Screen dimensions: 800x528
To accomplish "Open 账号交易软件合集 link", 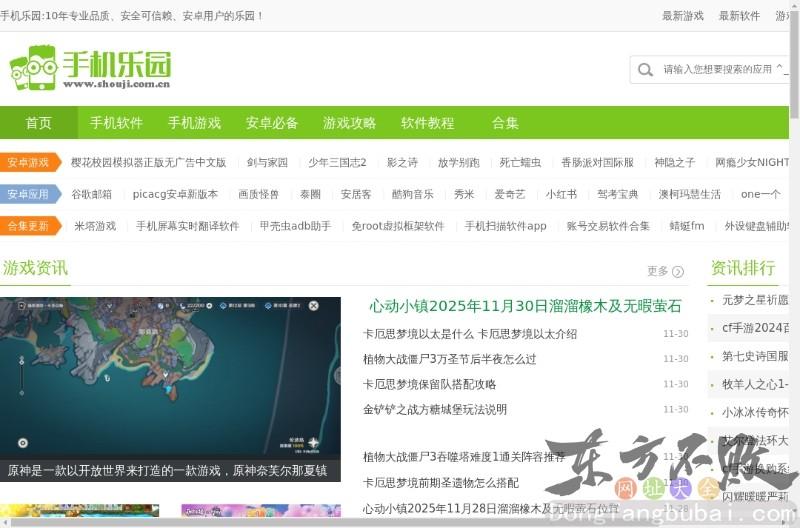I will click(x=608, y=226).
